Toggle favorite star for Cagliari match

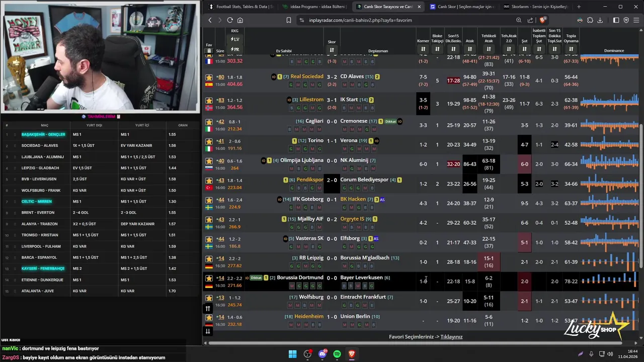click(209, 122)
